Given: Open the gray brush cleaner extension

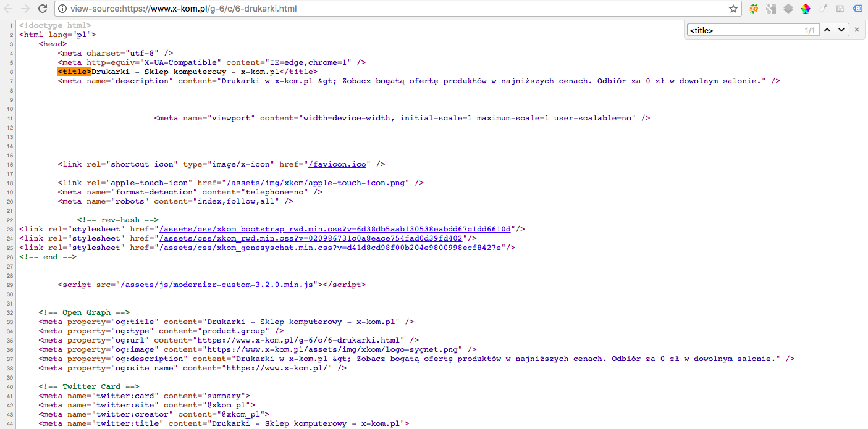Looking at the screenshot, I should 823,9.
